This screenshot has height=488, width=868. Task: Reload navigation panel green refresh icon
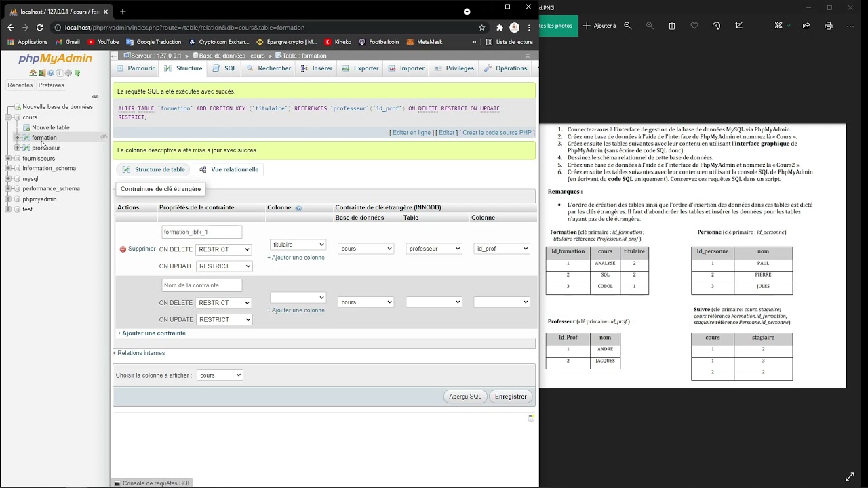point(77,73)
